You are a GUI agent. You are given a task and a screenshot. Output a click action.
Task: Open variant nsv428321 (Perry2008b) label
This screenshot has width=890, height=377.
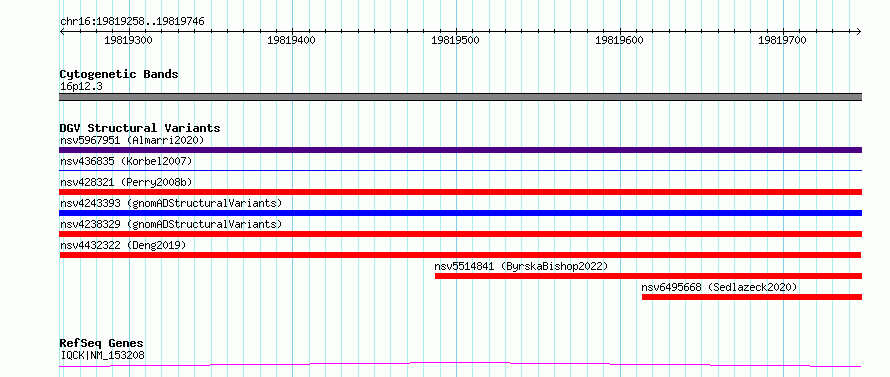point(126,182)
